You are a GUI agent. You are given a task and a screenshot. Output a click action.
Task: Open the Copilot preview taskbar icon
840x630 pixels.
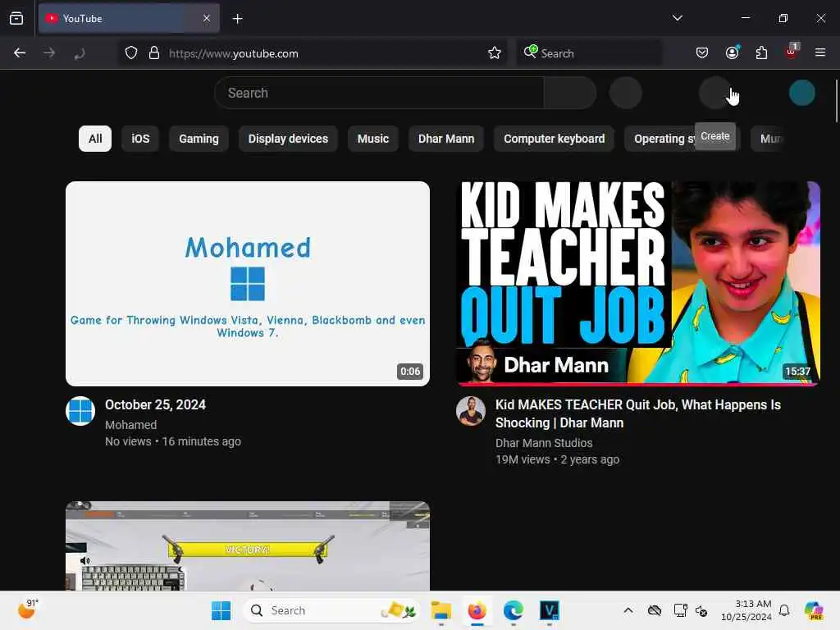(x=813, y=610)
